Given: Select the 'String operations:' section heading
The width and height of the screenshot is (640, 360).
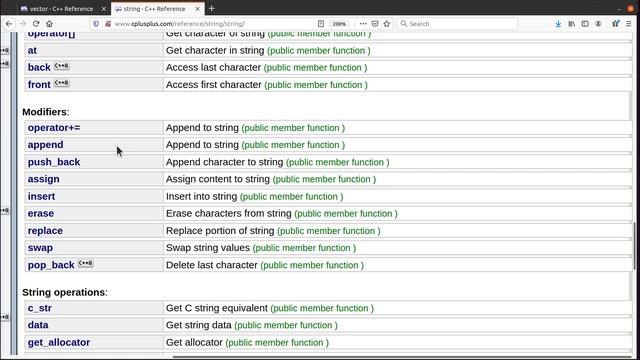Looking at the screenshot, I should click(x=65, y=292).
